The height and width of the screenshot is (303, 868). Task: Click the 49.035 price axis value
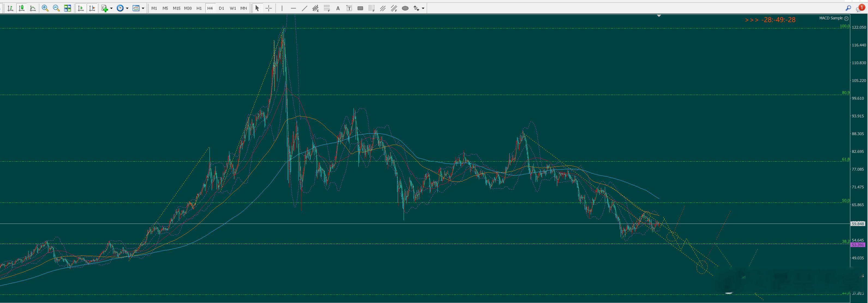click(858, 258)
